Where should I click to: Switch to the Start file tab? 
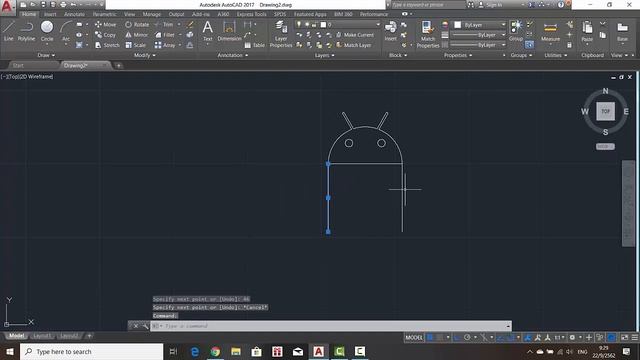click(18, 65)
